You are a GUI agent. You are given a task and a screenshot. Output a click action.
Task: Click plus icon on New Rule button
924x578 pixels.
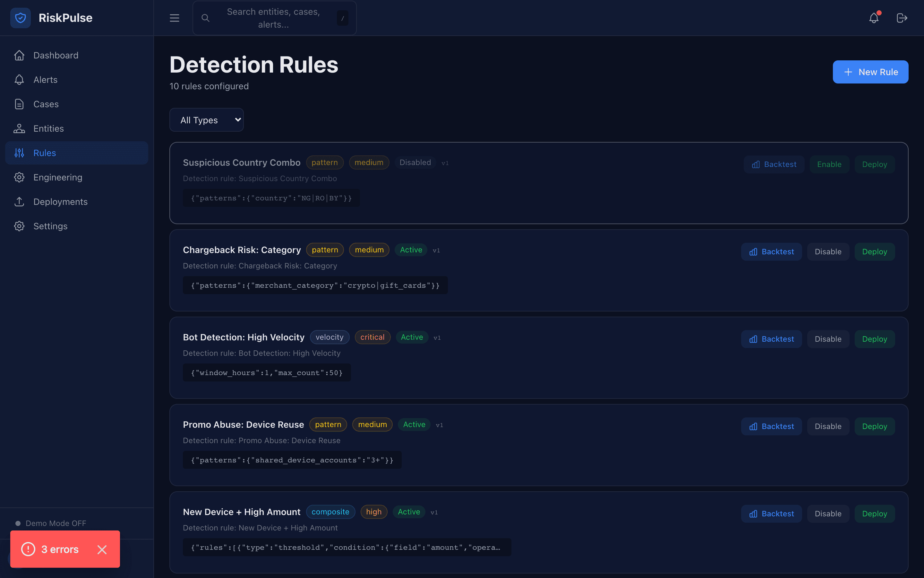click(x=848, y=72)
